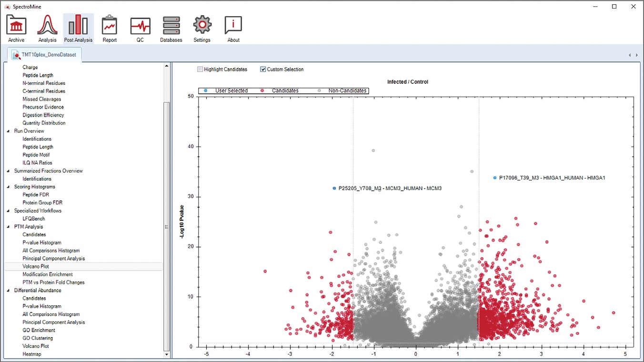Select N-terminal Residues item
The image size is (644, 362).
(x=44, y=83)
